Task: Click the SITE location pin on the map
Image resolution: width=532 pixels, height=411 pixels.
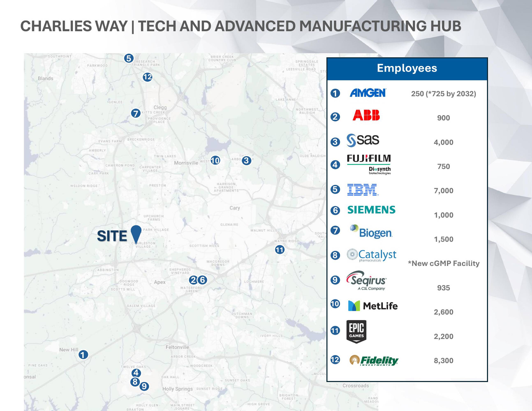Action: pyautogui.click(x=136, y=234)
